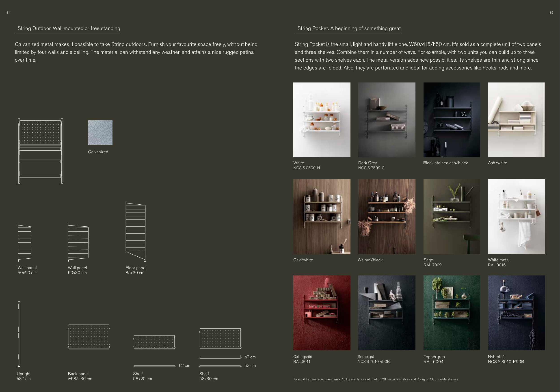Select the Wall panel 50x20 cm drawing
Viewport: 560px width, 392px height.
click(x=24, y=243)
